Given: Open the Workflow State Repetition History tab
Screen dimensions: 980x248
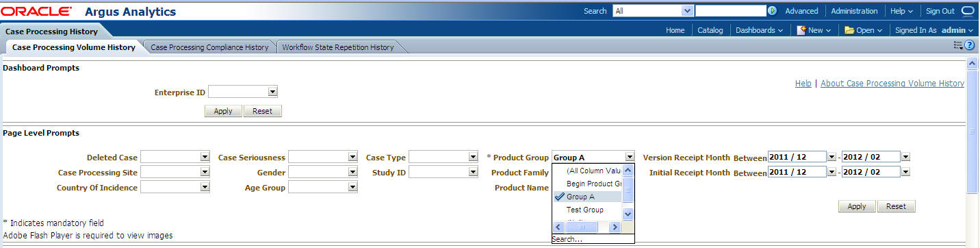Looking at the screenshot, I should click(x=338, y=47).
